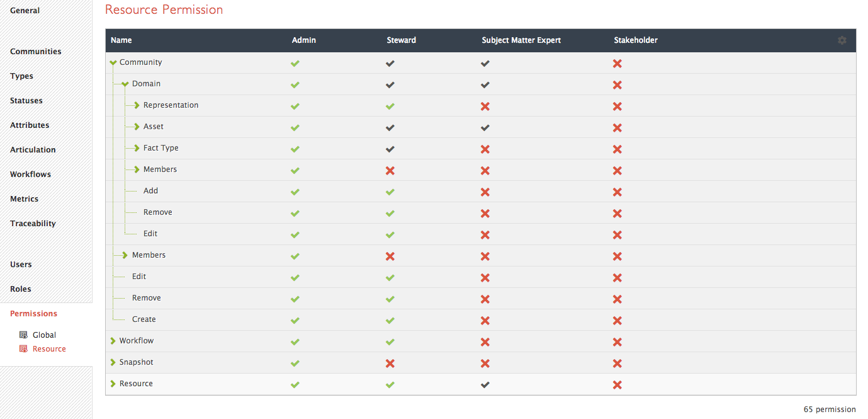Viewport: 868px width, 419px height.
Task: Open the Traceability section
Action: point(33,224)
